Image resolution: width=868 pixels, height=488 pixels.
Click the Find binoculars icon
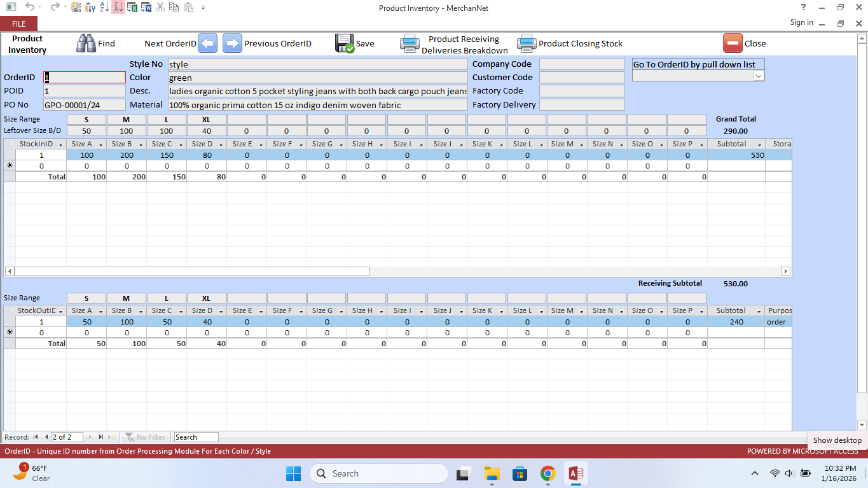85,43
